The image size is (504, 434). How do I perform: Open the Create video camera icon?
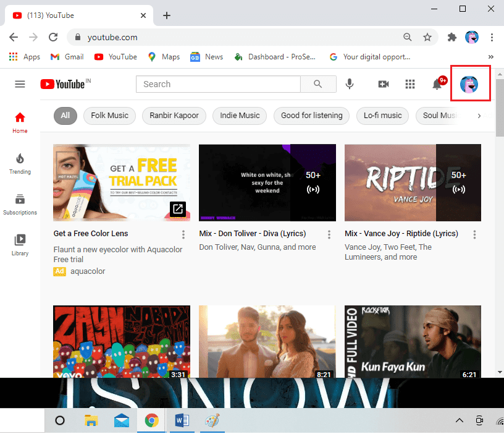383,84
